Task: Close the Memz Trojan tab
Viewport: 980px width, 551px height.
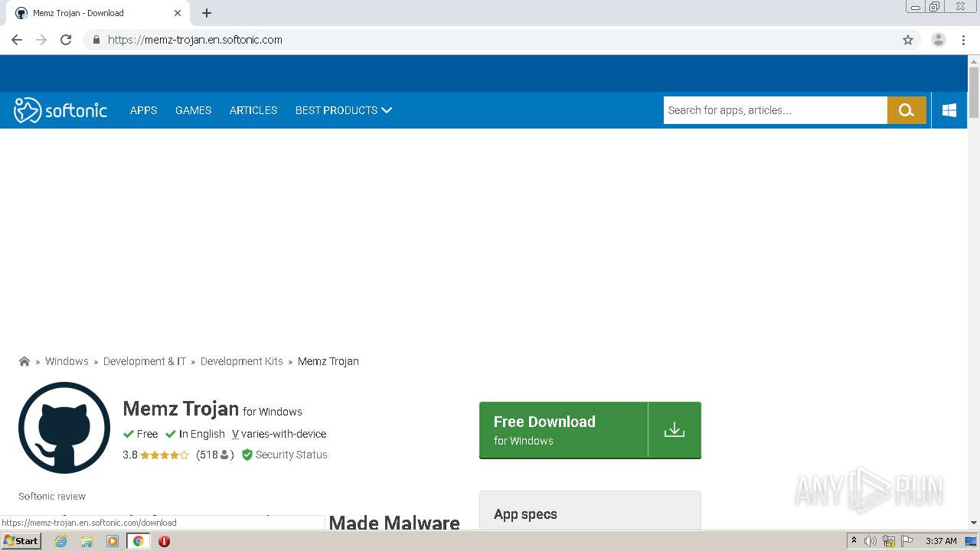Action: pos(178,13)
